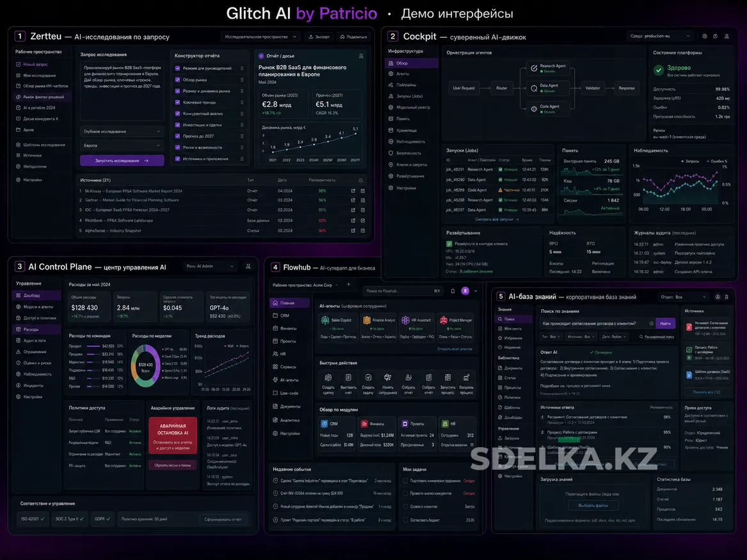Click 'Запустить процесс' quick action icon
The width and height of the screenshot is (747, 560).
(x=447, y=378)
